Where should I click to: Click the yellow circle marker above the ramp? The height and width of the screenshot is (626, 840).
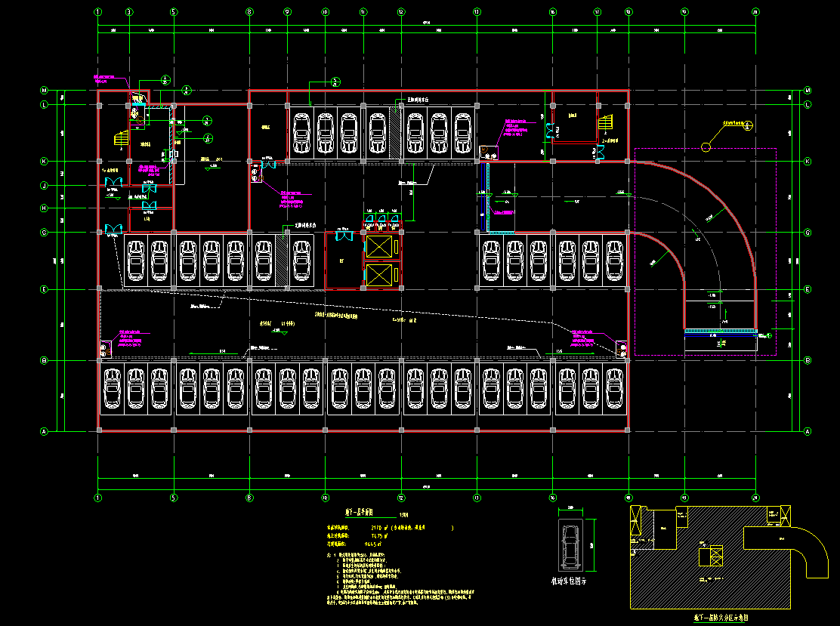(x=708, y=146)
